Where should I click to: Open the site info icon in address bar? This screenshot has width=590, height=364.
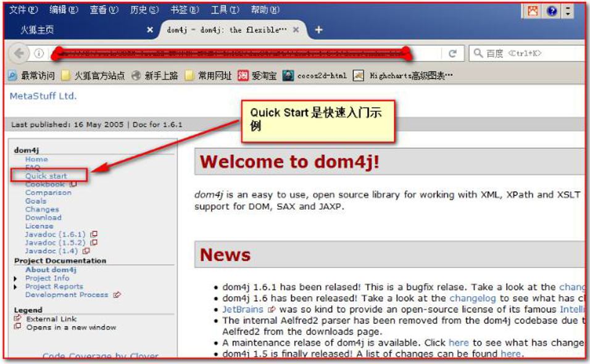(x=39, y=54)
